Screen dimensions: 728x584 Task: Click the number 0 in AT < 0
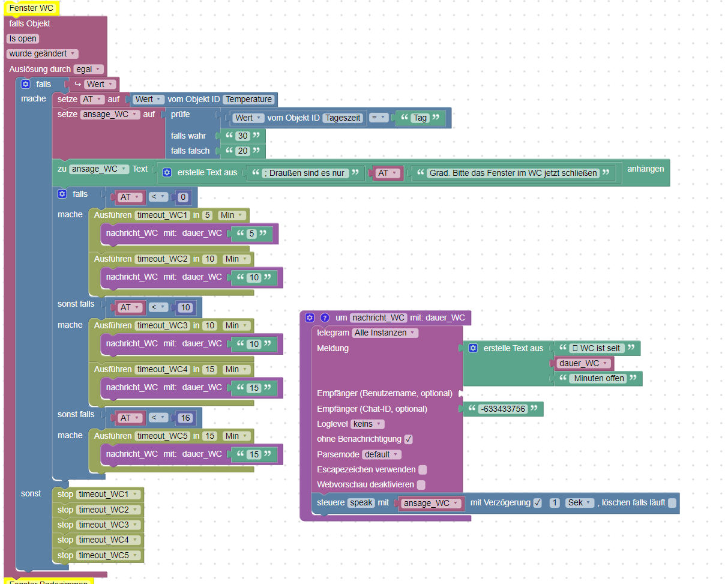click(183, 197)
